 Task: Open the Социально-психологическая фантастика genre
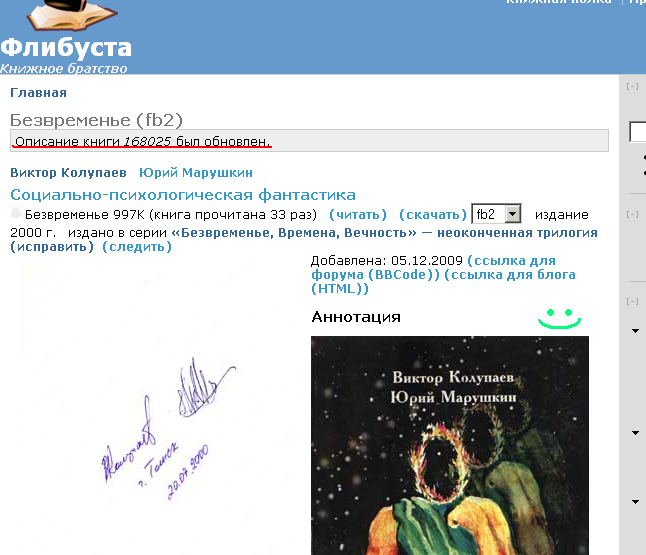[183, 194]
